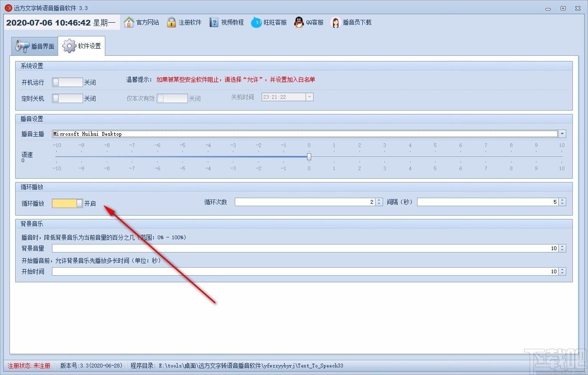The width and height of the screenshot is (588, 375).
Task: Open the 官方网站 link
Action: [148, 22]
